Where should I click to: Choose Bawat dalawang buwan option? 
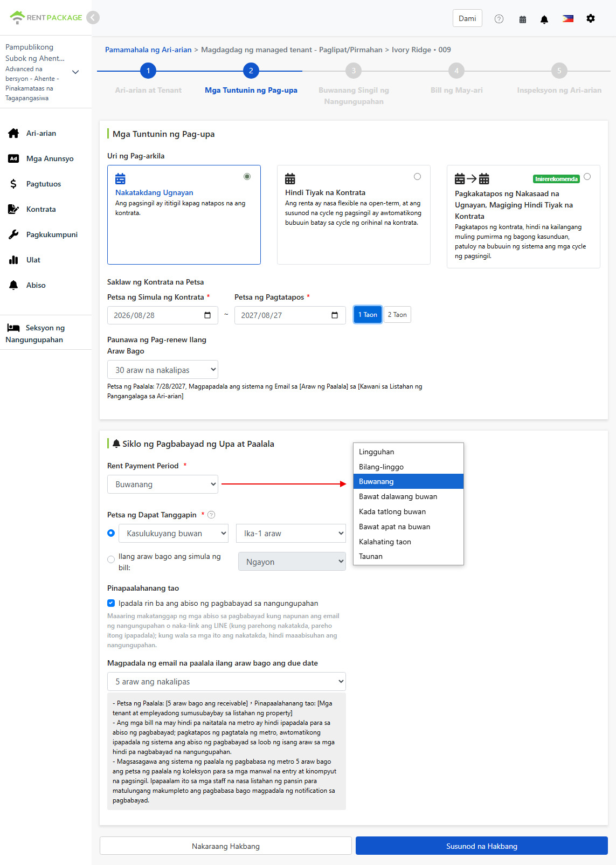tap(409, 496)
